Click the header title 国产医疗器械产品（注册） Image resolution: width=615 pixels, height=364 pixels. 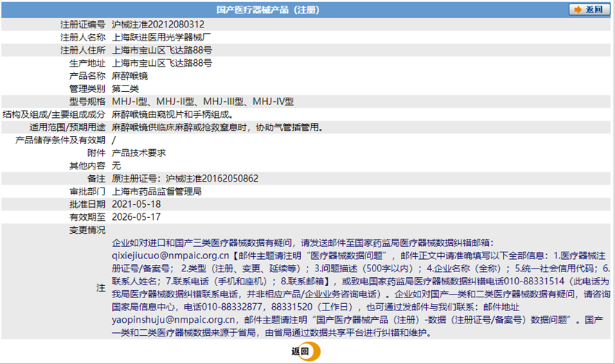pos(268,10)
